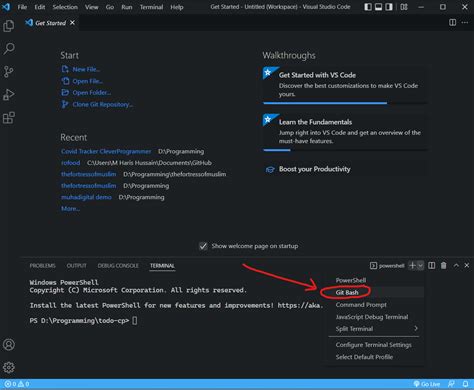Click Go Live in status bar
Image resolution: width=474 pixels, height=390 pixels.
(x=427, y=384)
